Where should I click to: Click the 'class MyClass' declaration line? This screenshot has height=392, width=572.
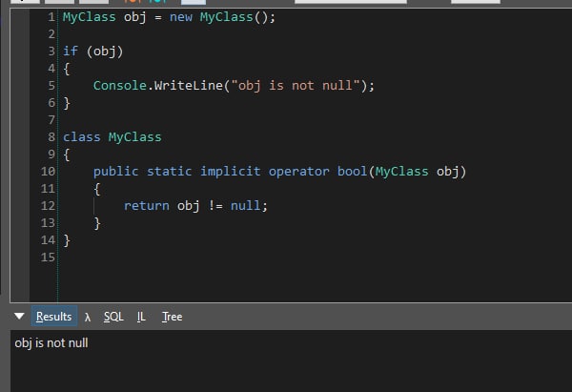pos(112,137)
